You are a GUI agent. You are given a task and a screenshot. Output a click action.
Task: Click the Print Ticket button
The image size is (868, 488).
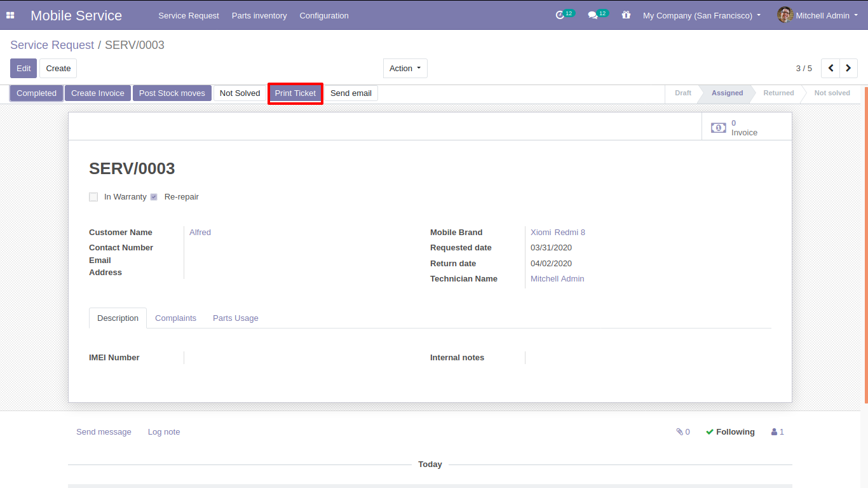pyautogui.click(x=295, y=93)
